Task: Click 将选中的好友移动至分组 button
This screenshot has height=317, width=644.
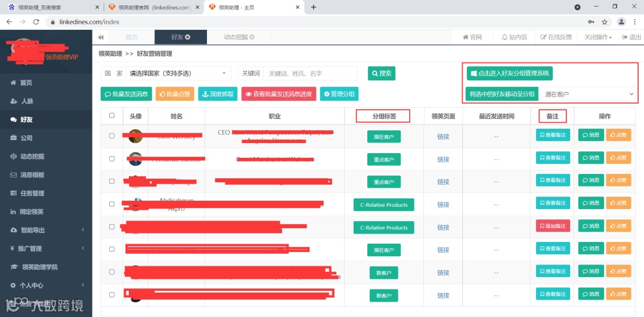Action: coord(502,94)
